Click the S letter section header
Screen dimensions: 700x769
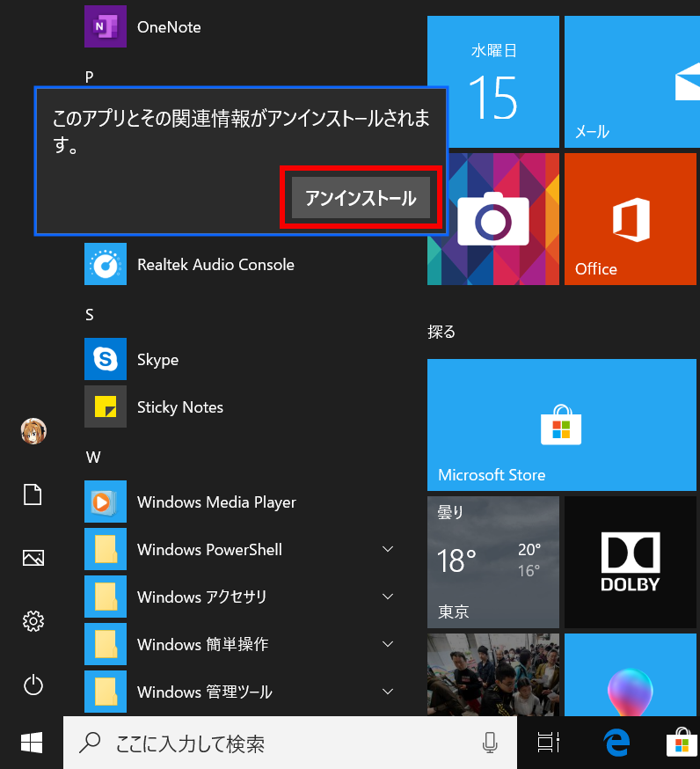coord(89,314)
